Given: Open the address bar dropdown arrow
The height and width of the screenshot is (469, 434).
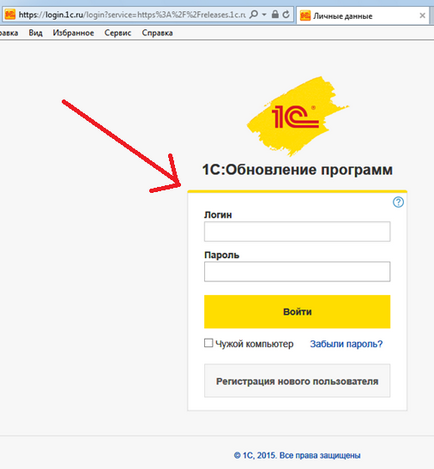Looking at the screenshot, I should [264, 14].
